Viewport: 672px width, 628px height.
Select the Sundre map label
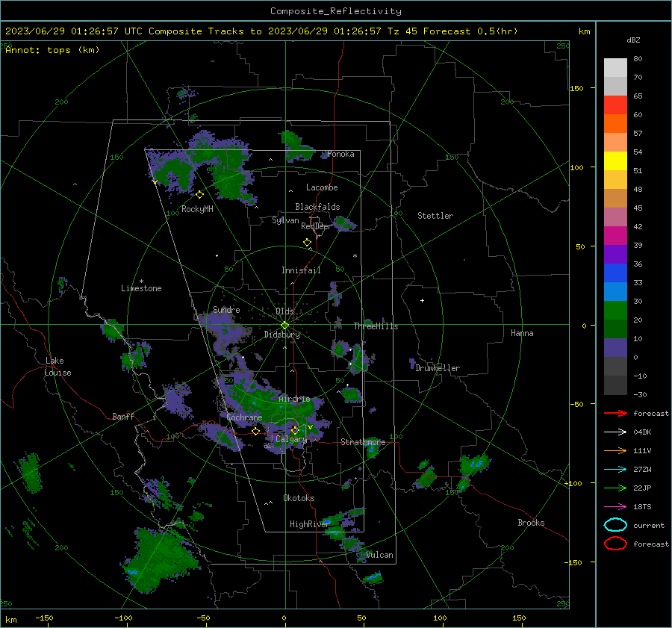tap(226, 309)
